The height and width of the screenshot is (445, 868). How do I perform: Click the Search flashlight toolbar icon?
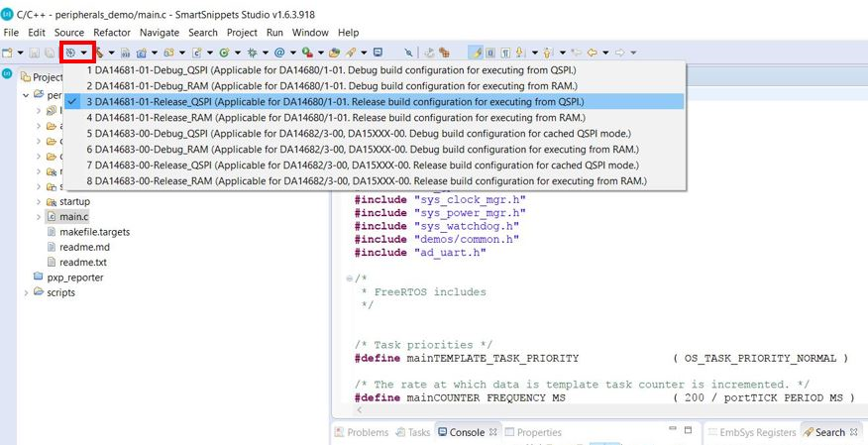pos(351,53)
